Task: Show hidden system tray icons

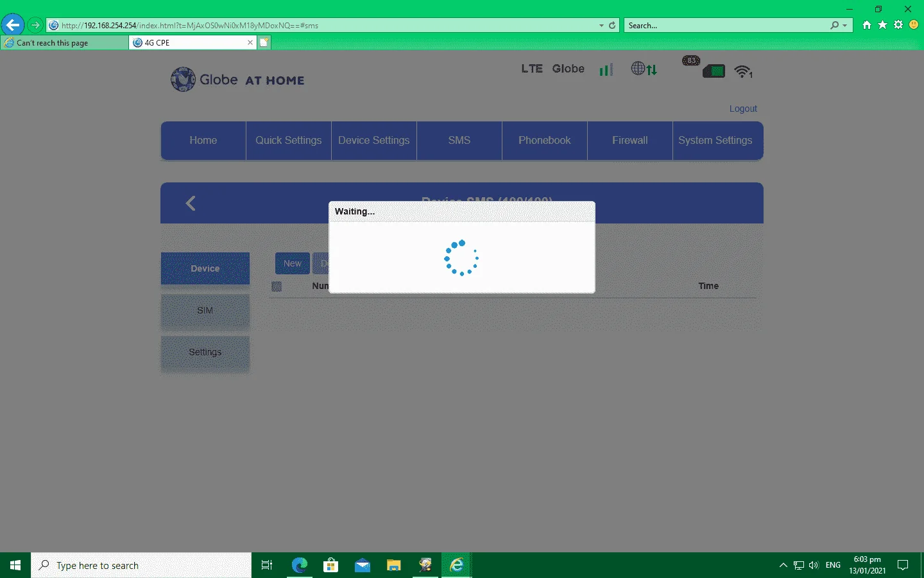Action: pyautogui.click(x=783, y=565)
